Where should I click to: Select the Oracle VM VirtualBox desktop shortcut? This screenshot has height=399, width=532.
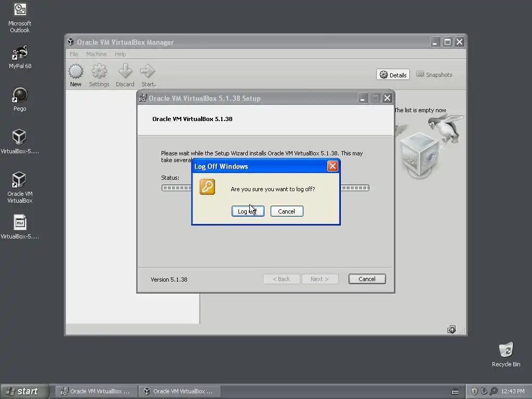coord(20,187)
